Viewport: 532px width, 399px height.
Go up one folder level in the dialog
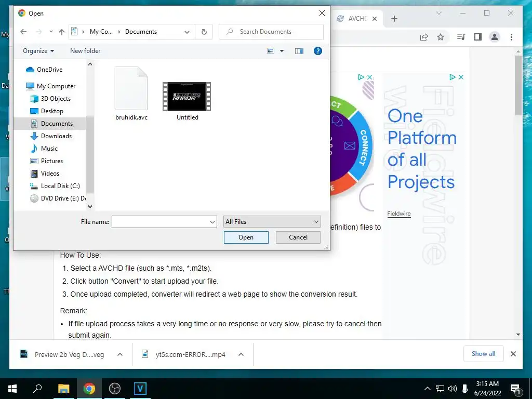[61, 32]
